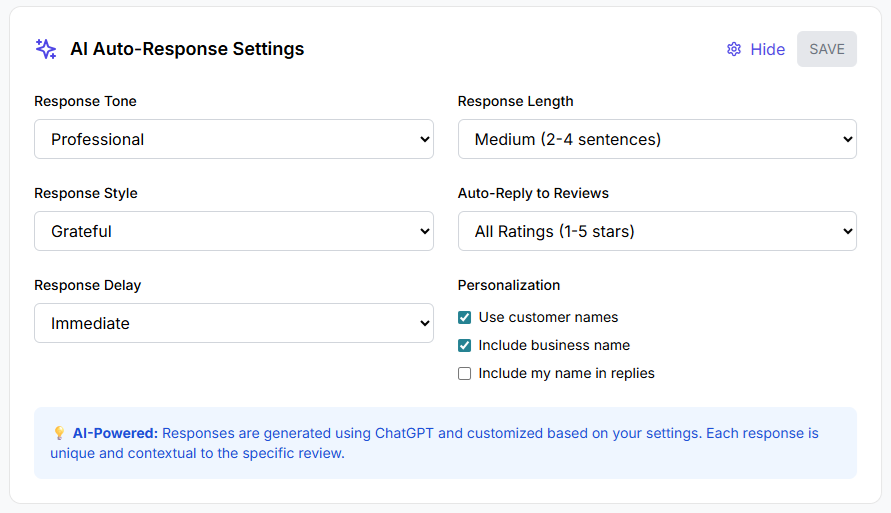The image size is (891, 513).
Task: Open the Response Style dropdown showing Grateful
Action: click(x=233, y=231)
